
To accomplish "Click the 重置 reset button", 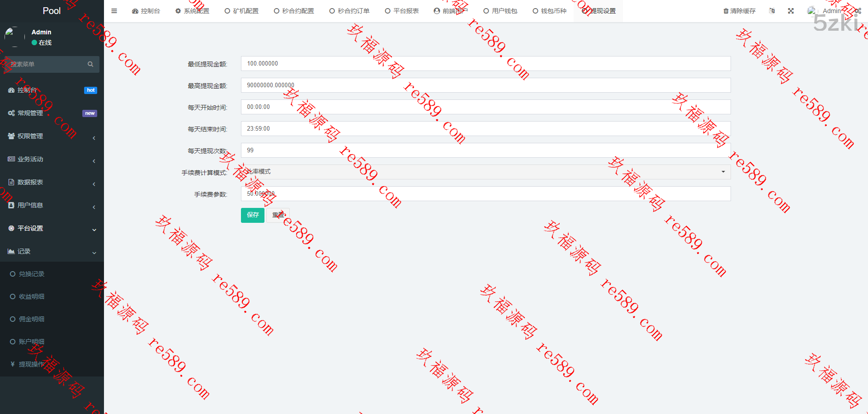I will click(x=278, y=215).
